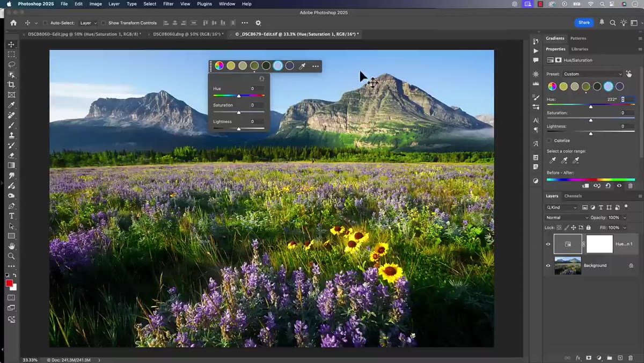Reset adjustment to defaults icon in Properties
This screenshot has height=363, width=644.
click(608, 186)
